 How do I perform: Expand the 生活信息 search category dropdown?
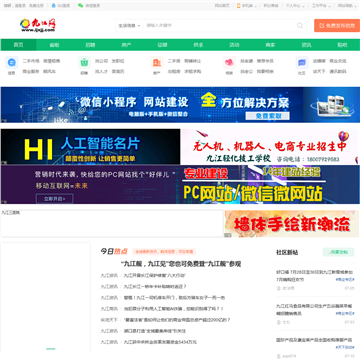click(x=129, y=25)
